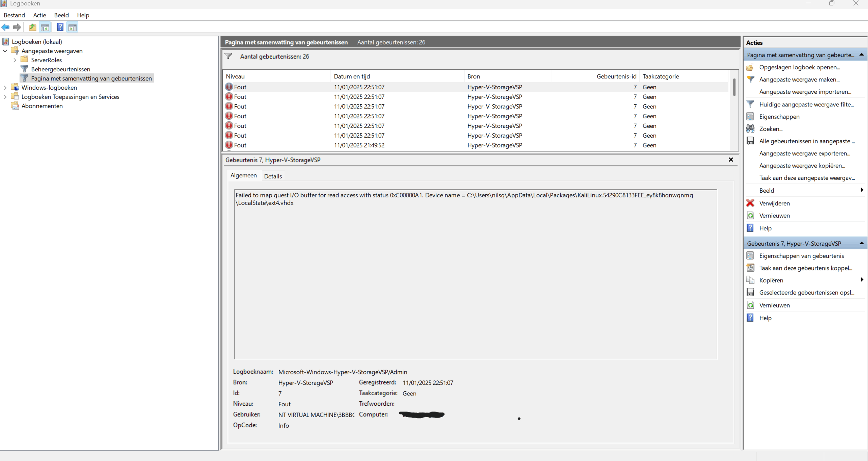Collapse the Aangepaste weergaven tree node

click(x=5, y=51)
